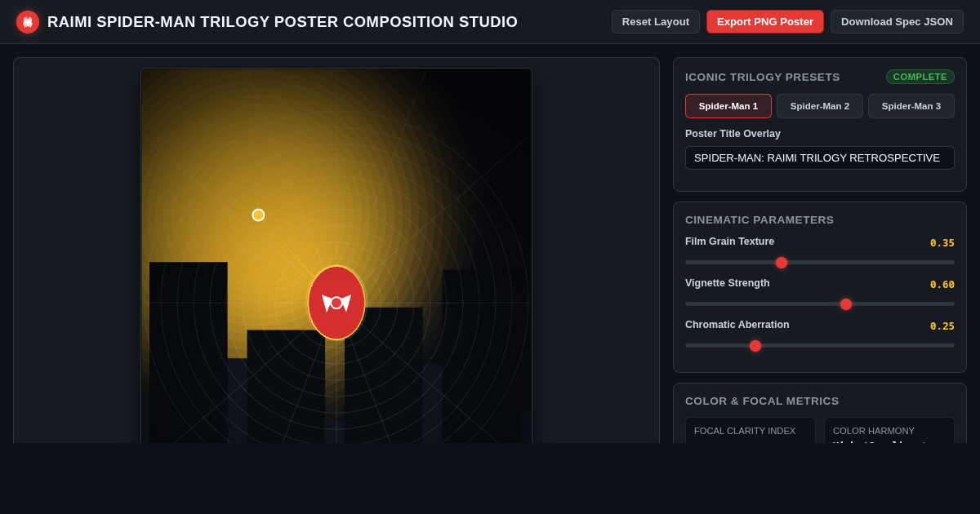Export PNG Poster

tap(765, 22)
